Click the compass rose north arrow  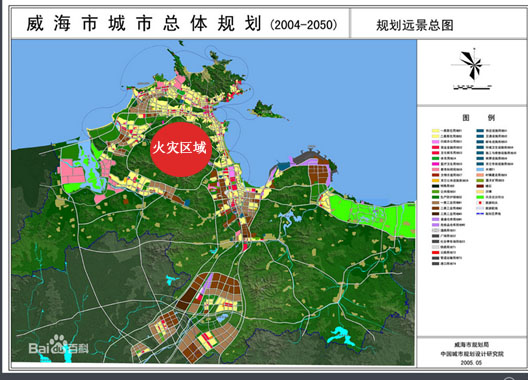click(x=471, y=65)
